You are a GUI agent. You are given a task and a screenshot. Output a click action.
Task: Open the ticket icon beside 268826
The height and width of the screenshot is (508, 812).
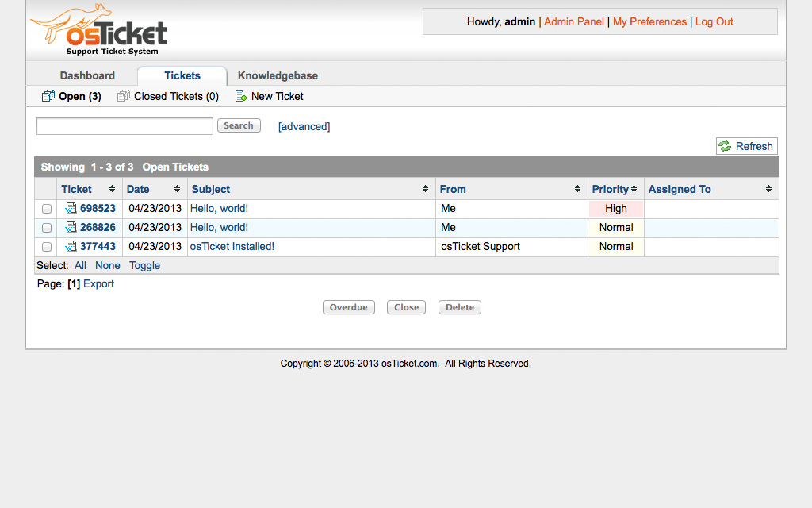[69, 227]
